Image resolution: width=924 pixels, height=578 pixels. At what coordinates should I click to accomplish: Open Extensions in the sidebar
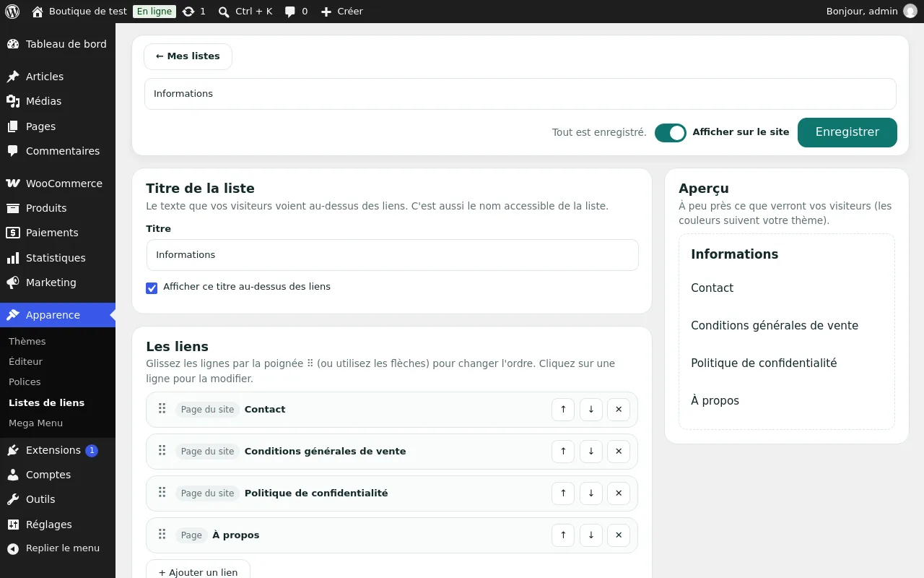click(x=58, y=450)
